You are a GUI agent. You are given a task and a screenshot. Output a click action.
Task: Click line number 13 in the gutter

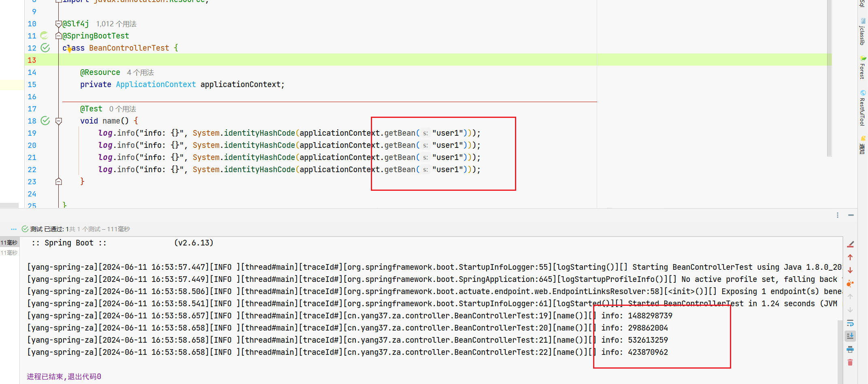[x=32, y=60]
